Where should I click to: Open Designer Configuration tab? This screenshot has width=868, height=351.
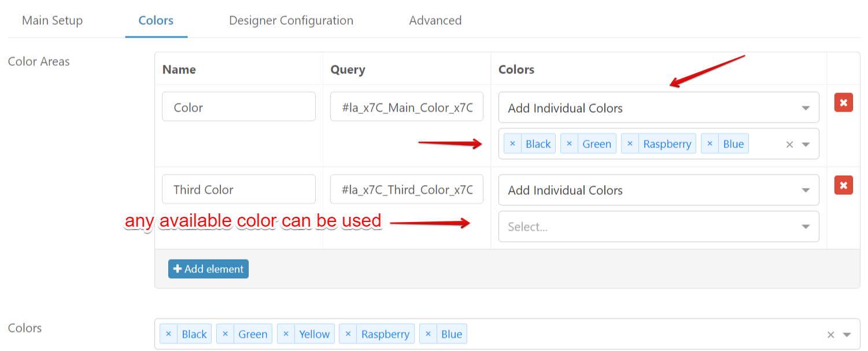(291, 21)
